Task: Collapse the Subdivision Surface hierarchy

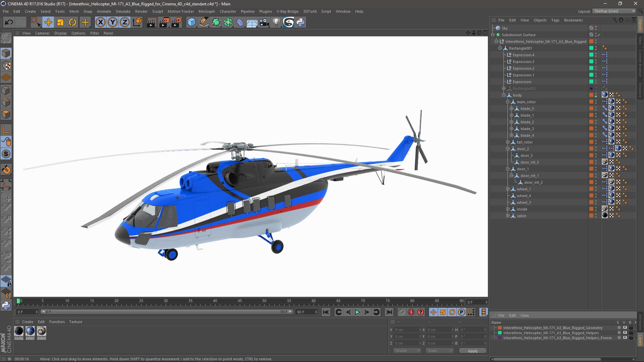Action: [493, 35]
